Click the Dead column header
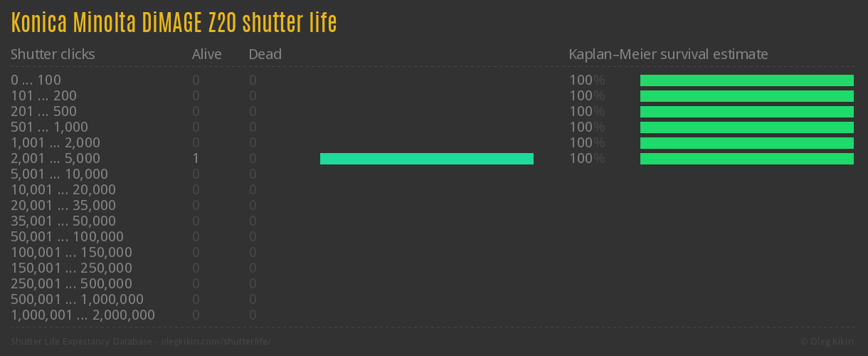Screen dimensions: 868x356 265,54
